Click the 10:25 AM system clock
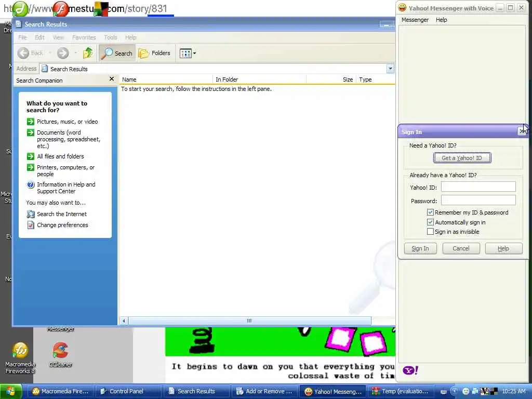Screen dimensions: 532x399 click(x=514, y=391)
